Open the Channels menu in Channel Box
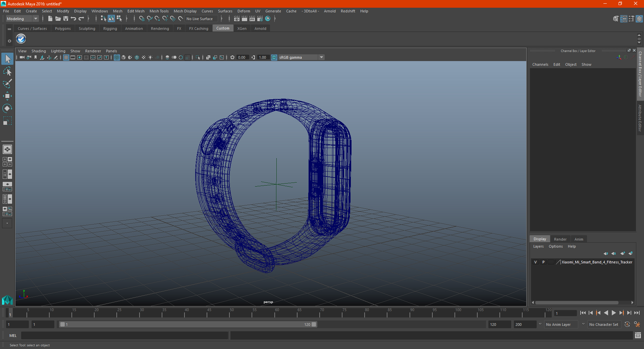This screenshot has height=349, width=644. tap(540, 64)
